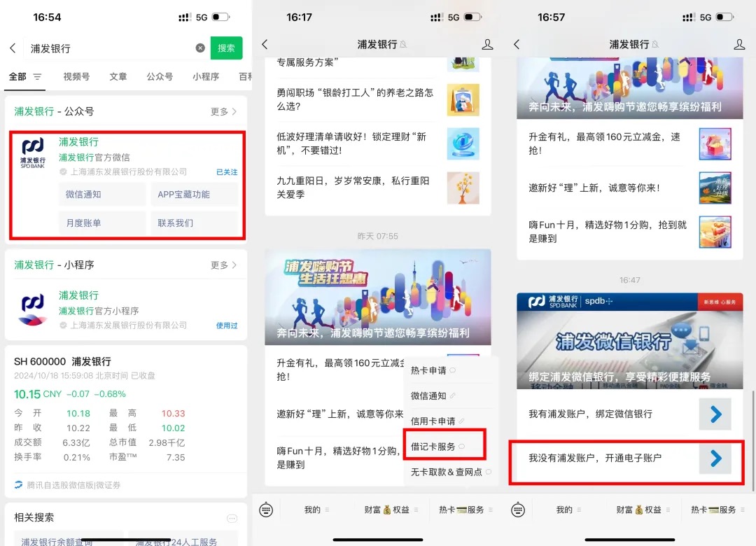This screenshot has height=546, width=756.
Task: Switch to 视频号 tab
Action: tap(76, 77)
